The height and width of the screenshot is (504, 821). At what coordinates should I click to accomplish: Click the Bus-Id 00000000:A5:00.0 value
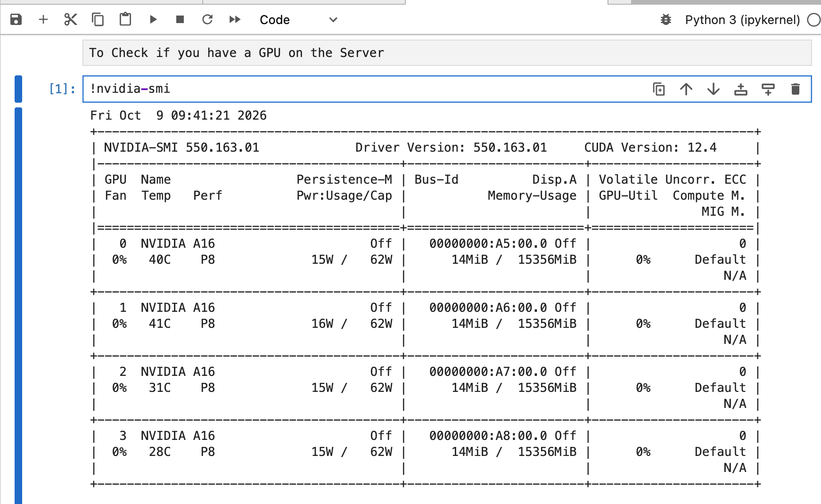488,244
